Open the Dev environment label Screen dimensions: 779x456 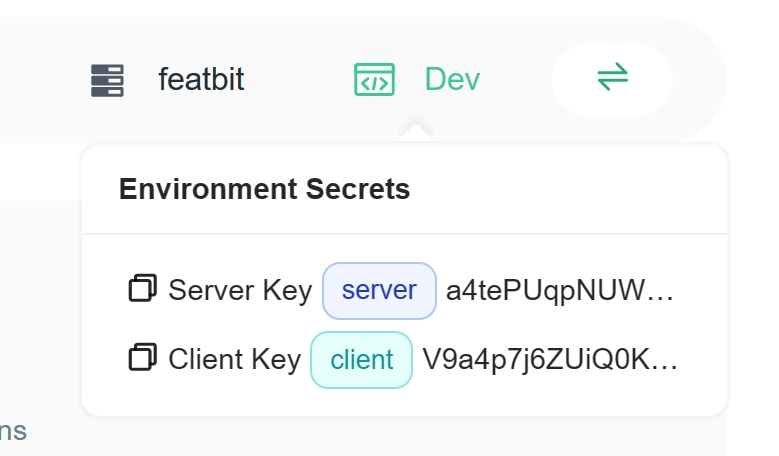coord(452,80)
